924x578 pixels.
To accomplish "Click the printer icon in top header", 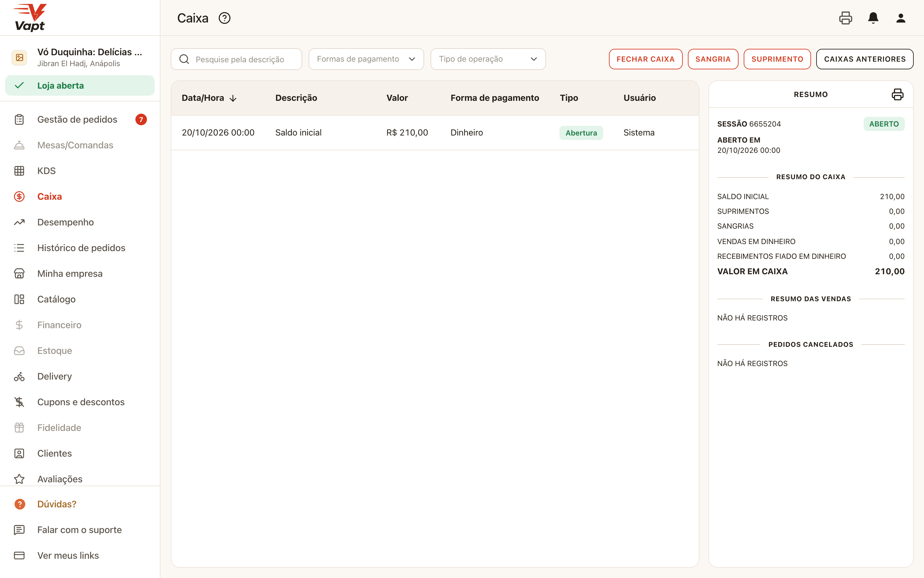I will (845, 18).
